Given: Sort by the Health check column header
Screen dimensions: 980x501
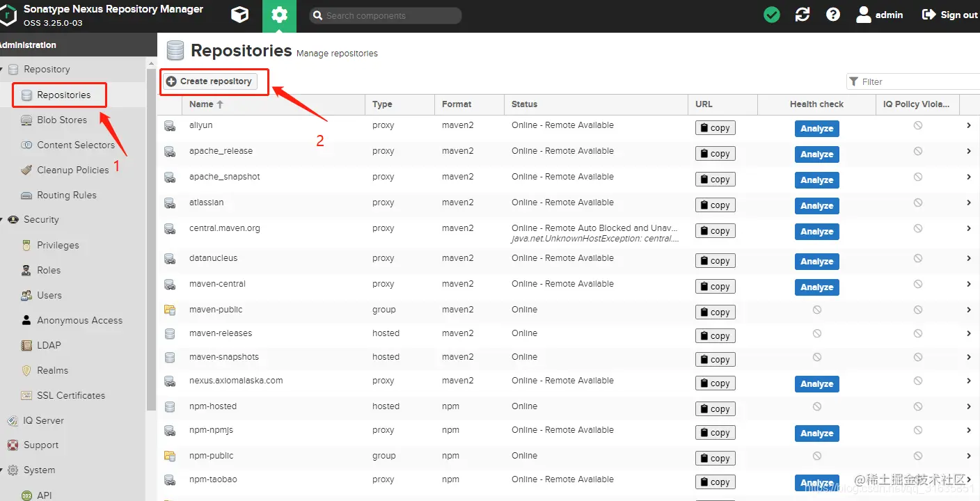Looking at the screenshot, I should pos(816,104).
